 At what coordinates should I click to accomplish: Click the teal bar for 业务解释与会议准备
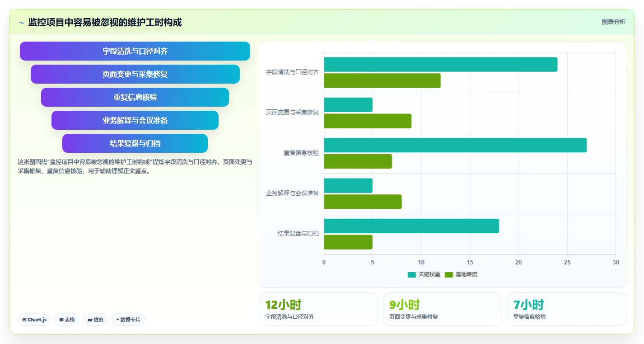point(348,185)
